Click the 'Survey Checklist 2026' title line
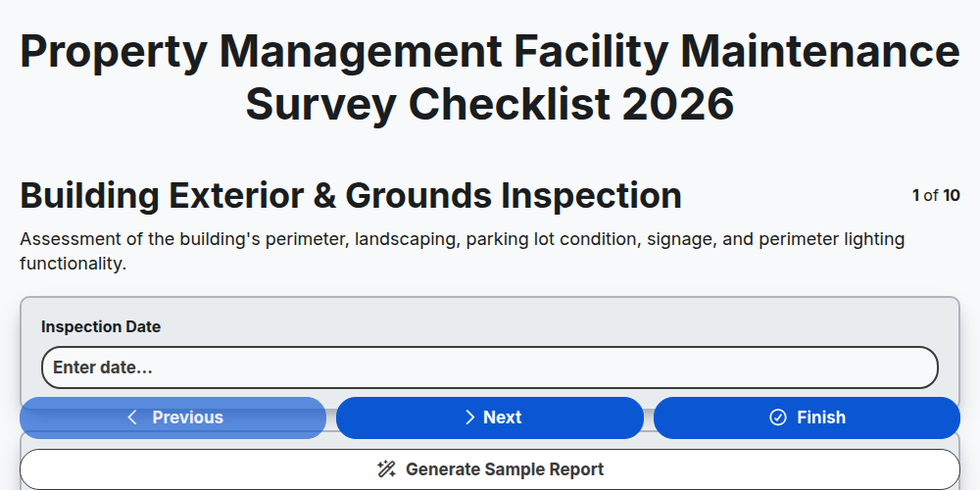The image size is (980, 490). (x=490, y=104)
